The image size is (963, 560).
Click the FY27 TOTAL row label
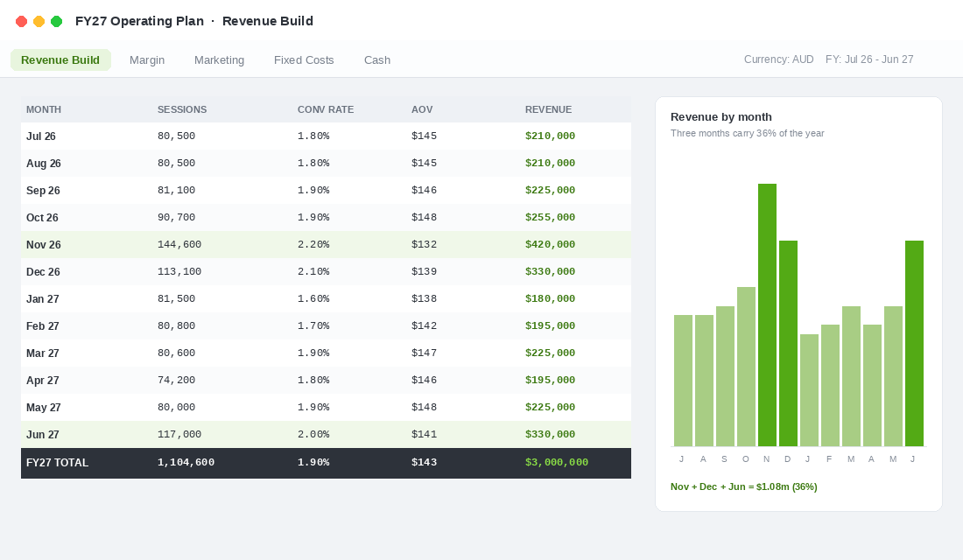57,462
